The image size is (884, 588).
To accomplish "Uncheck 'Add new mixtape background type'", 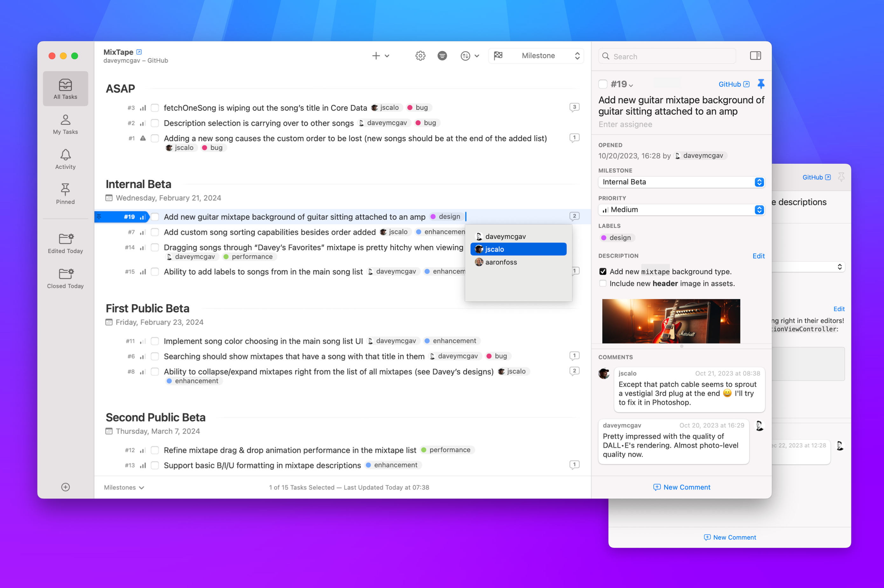I will coord(603,271).
